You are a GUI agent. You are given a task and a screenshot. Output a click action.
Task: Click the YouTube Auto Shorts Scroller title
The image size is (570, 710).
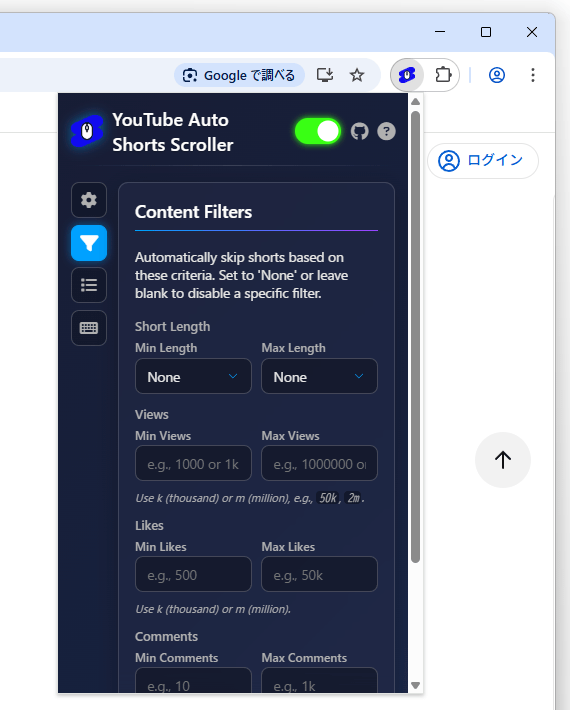tap(172, 132)
